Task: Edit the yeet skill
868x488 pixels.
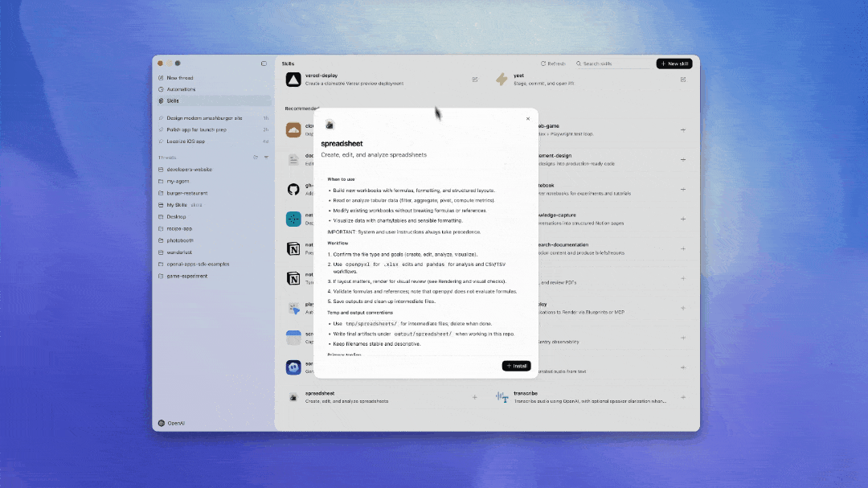Action: (683, 80)
